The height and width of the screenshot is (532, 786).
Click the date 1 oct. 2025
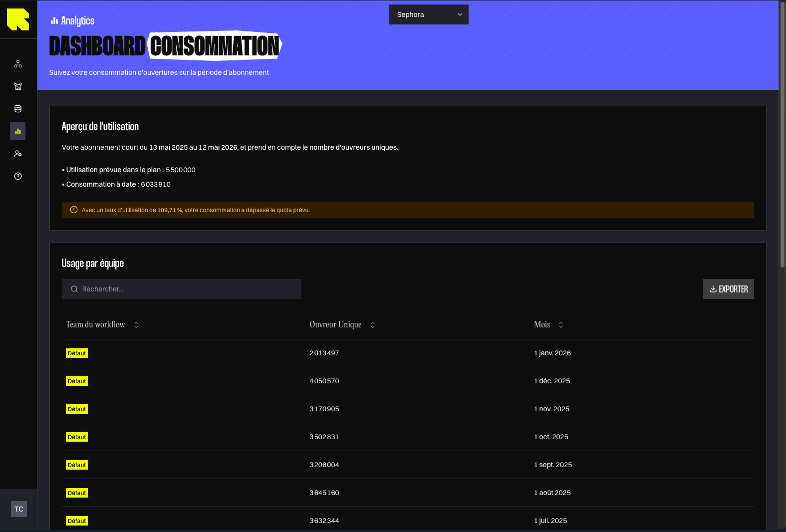tap(551, 437)
